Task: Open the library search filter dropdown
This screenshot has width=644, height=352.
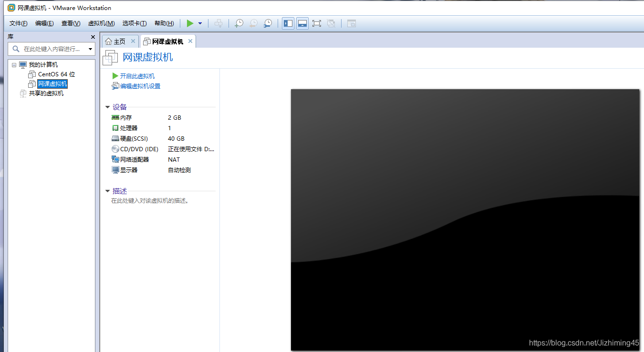Action: 90,49
